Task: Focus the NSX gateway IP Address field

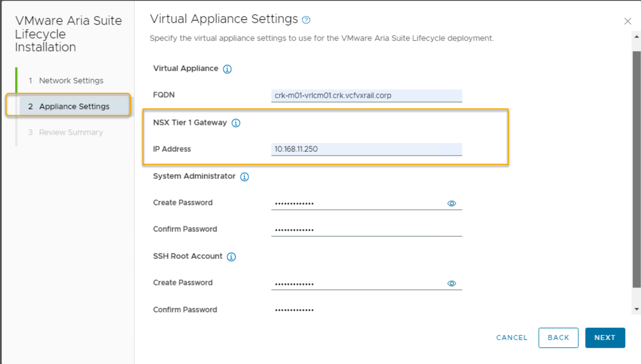Action: coord(366,149)
